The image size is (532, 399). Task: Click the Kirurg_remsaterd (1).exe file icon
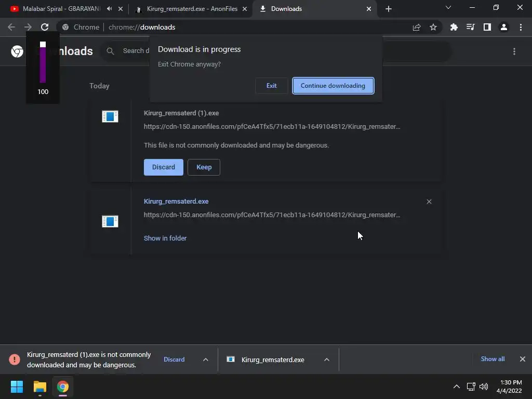(110, 116)
